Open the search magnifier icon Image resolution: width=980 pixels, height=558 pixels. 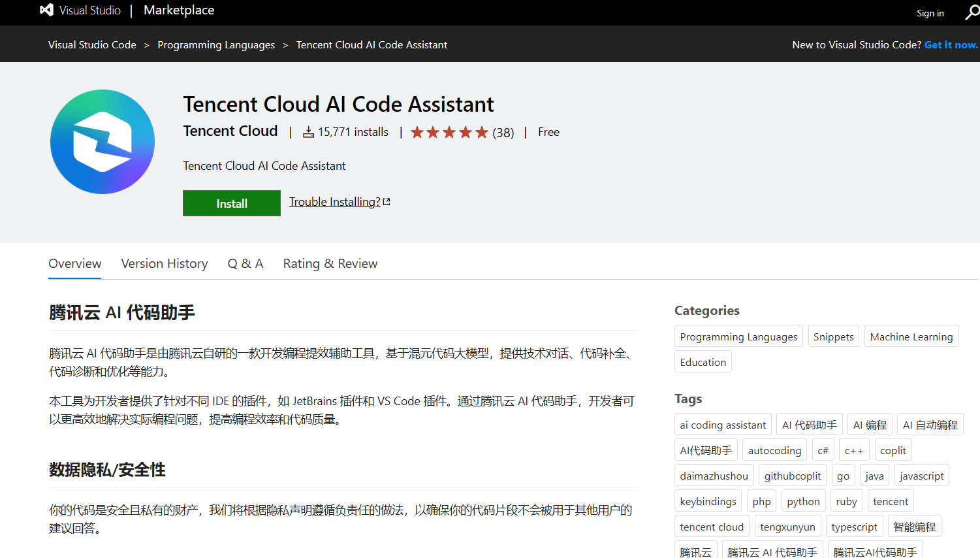[x=972, y=12]
